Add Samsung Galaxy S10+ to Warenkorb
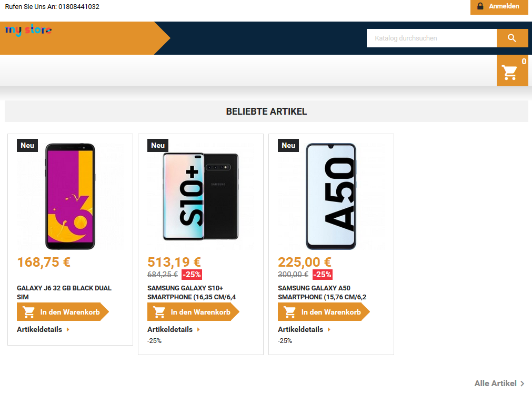Viewport: 532px width, 394px height. click(x=194, y=312)
